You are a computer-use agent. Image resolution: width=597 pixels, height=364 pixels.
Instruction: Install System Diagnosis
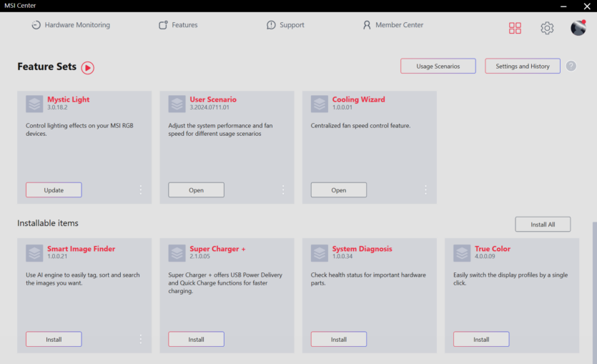338,339
